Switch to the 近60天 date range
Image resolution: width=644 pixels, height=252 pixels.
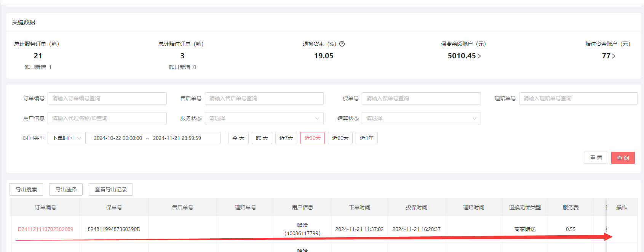tap(340, 138)
